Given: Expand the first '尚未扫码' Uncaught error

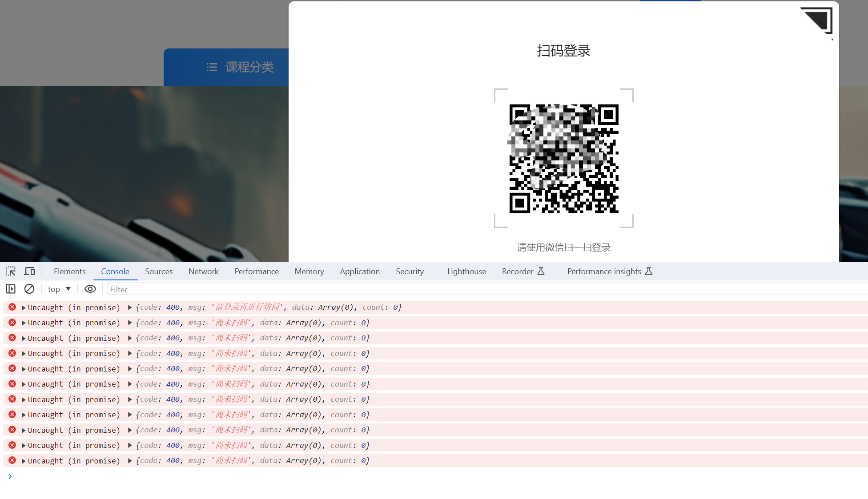Looking at the screenshot, I should point(24,323).
